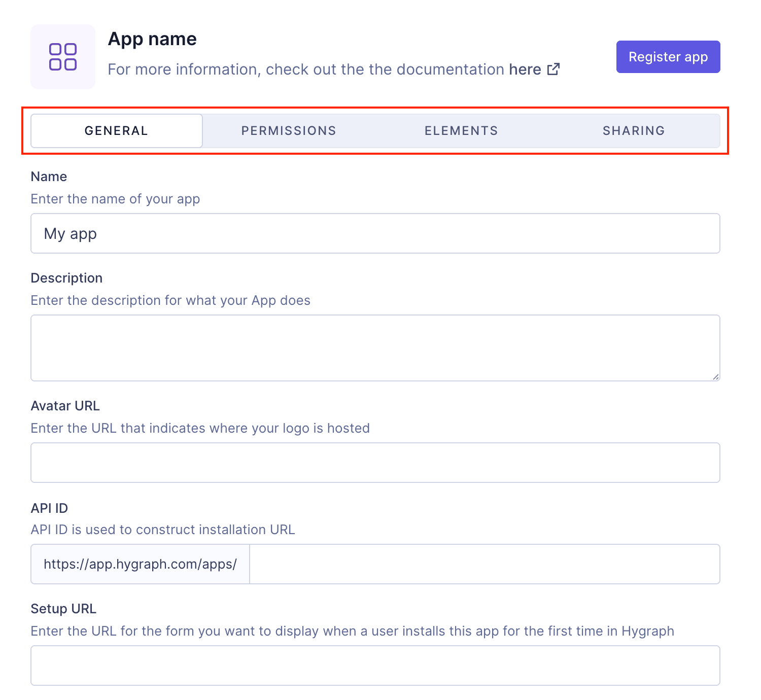Open the Elements tab
The width and height of the screenshot is (761, 700).
461,130
